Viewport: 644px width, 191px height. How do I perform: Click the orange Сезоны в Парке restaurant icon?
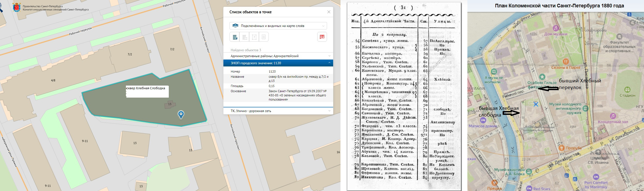pos(566,61)
